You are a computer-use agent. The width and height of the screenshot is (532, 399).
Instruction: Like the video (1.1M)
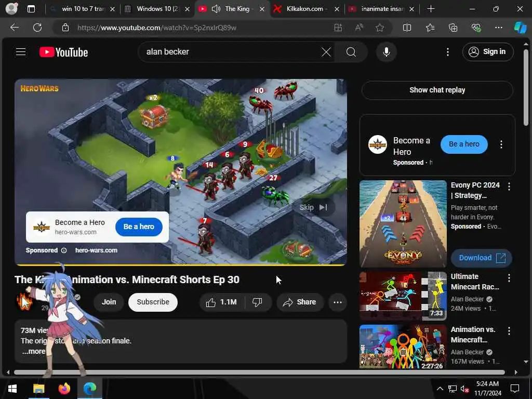[x=221, y=302]
